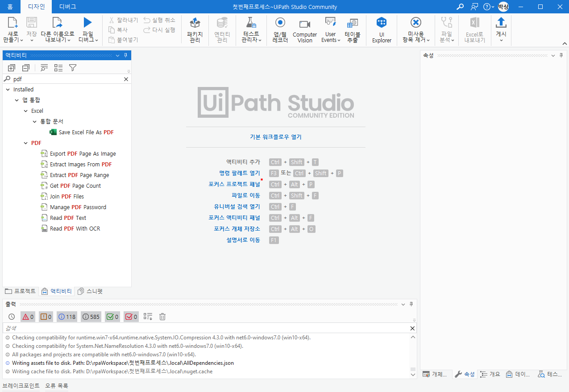Collapse the 앱 통합 tree node
The height and width of the screenshot is (392, 569).
coord(17,100)
